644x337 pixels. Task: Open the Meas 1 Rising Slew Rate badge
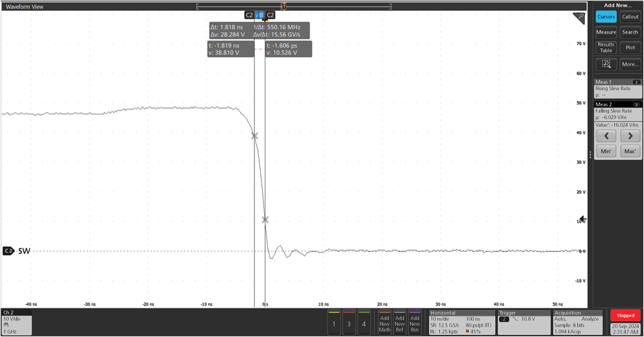coord(618,89)
